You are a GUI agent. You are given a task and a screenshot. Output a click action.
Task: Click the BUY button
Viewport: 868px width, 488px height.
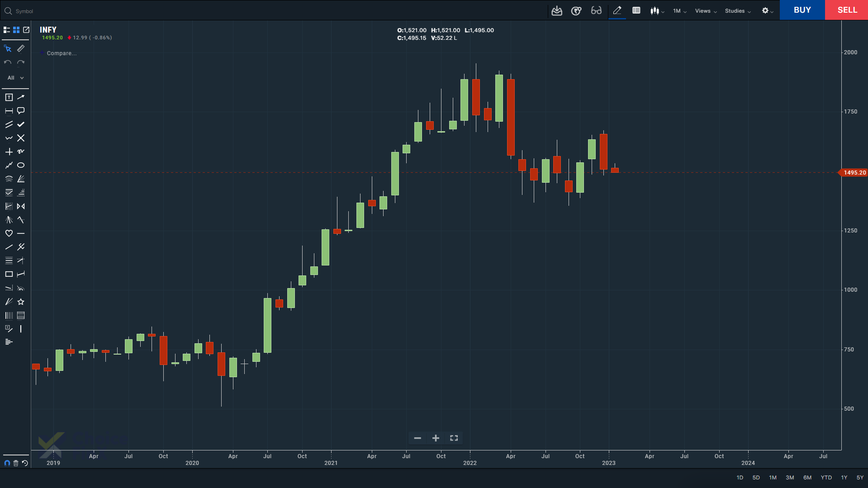pyautogui.click(x=802, y=10)
